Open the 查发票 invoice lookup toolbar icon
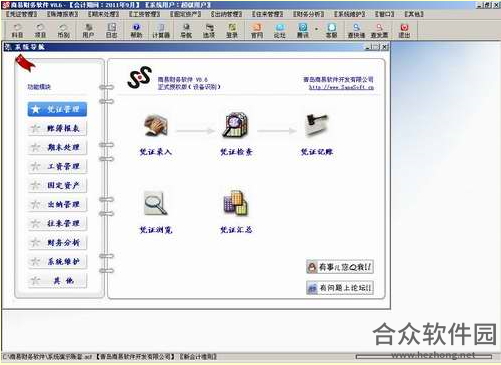Image resolution: width=501 pixels, height=365 pixels. [x=379, y=31]
